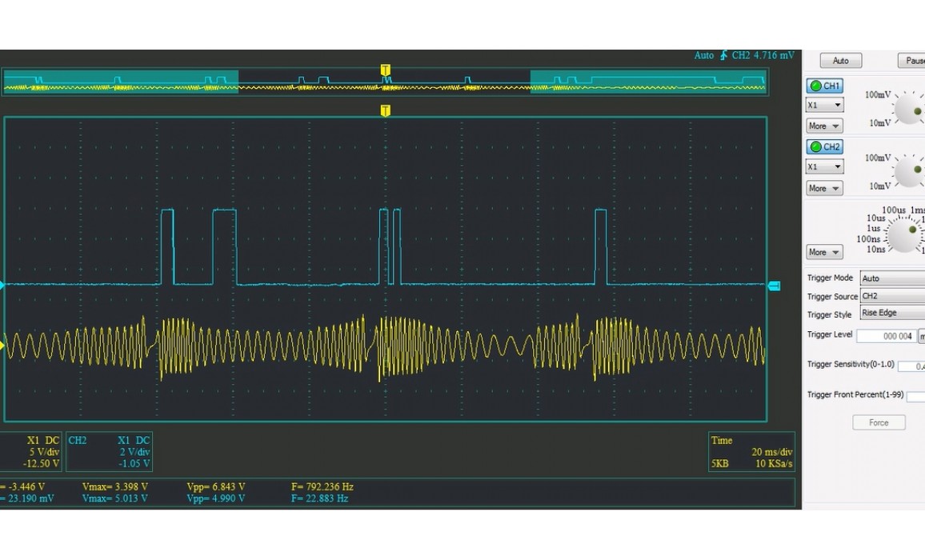Open the More menu beside the timebase knob

(824, 252)
